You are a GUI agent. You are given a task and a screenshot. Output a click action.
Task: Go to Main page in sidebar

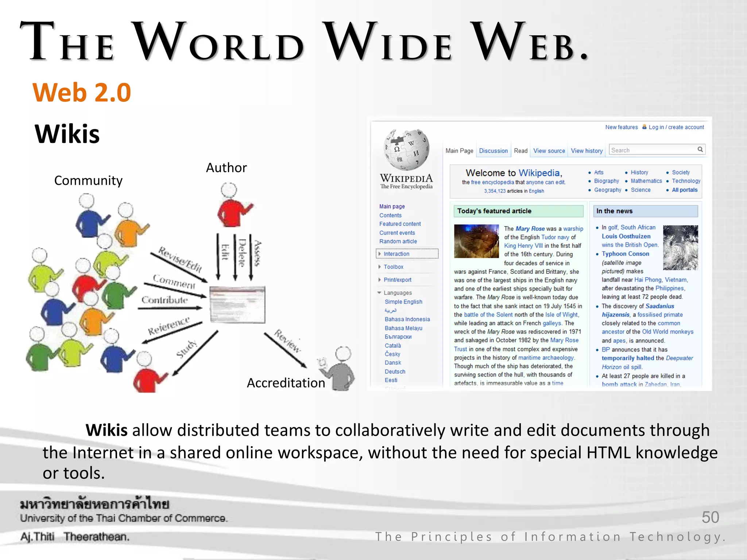tap(392, 206)
